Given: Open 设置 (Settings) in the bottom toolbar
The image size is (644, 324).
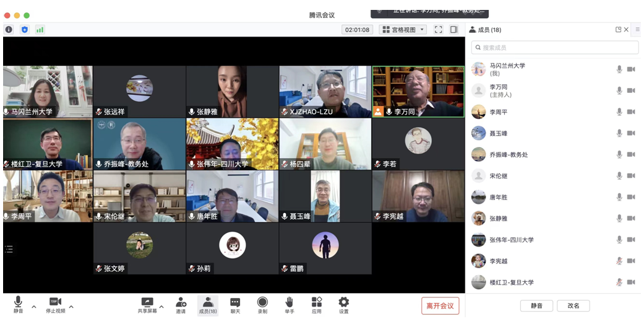Looking at the screenshot, I should (343, 305).
